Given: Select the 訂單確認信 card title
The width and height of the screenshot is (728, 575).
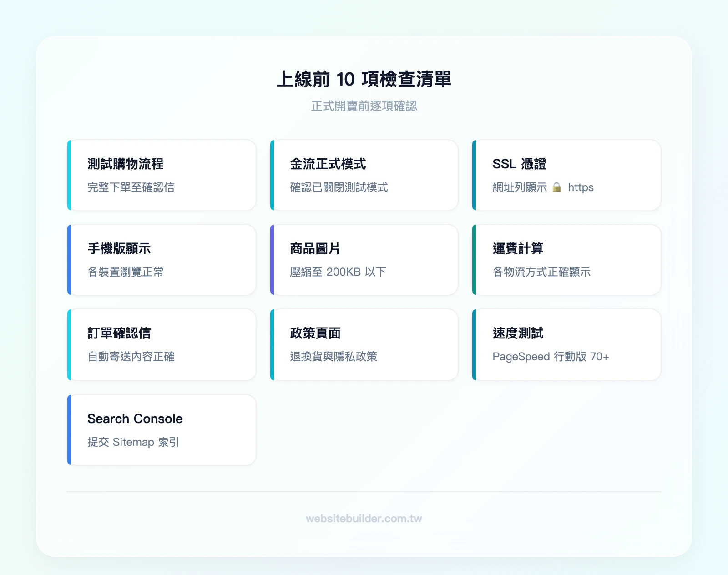Looking at the screenshot, I should (119, 333).
